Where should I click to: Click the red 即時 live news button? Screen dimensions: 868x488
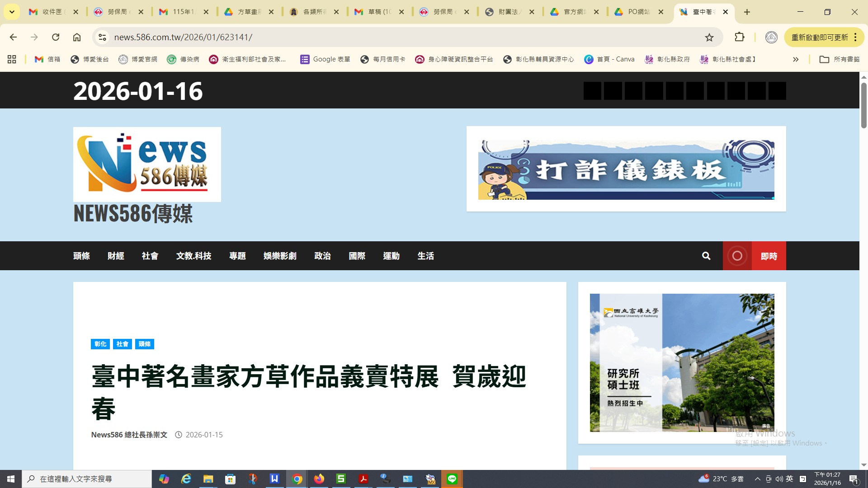pyautogui.click(x=768, y=256)
